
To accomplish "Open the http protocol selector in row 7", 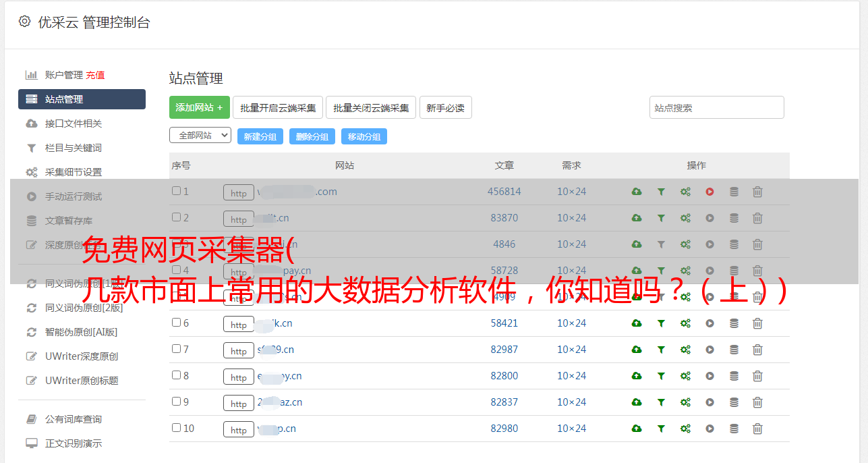I will click(x=239, y=351).
